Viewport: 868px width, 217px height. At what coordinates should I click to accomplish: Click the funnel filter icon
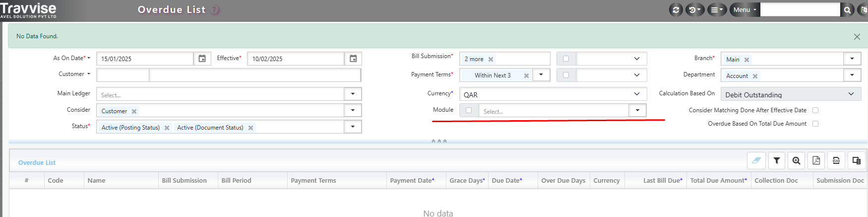click(x=777, y=160)
